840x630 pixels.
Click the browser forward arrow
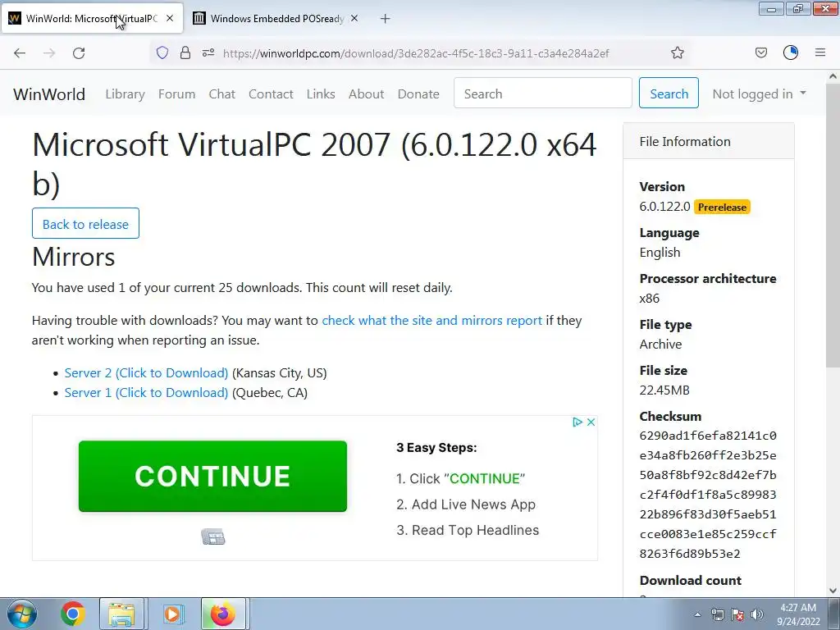tap(49, 52)
